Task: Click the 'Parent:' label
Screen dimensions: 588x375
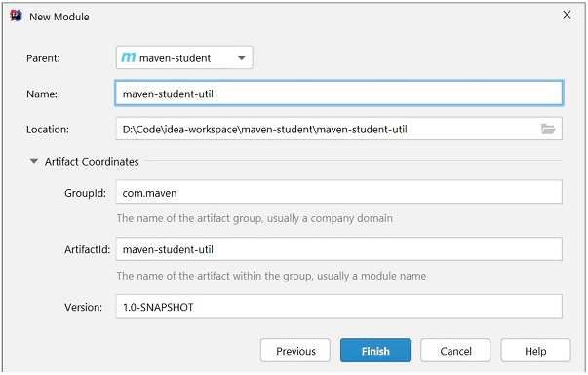Action: [43, 58]
